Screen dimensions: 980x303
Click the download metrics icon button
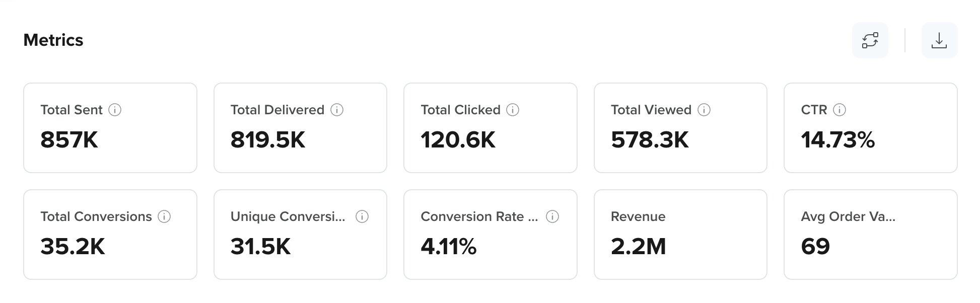939,40
